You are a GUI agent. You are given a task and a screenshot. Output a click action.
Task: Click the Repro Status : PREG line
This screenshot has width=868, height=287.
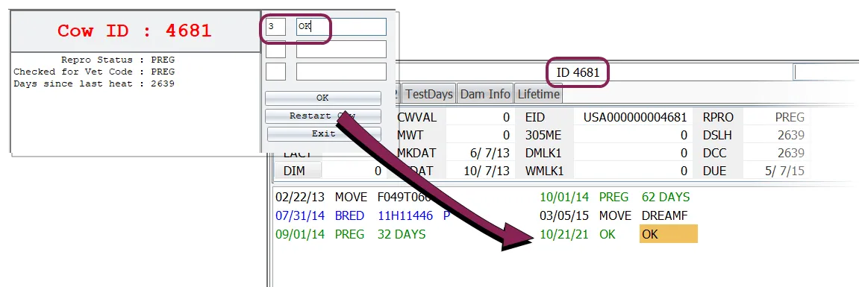[118, 60]
